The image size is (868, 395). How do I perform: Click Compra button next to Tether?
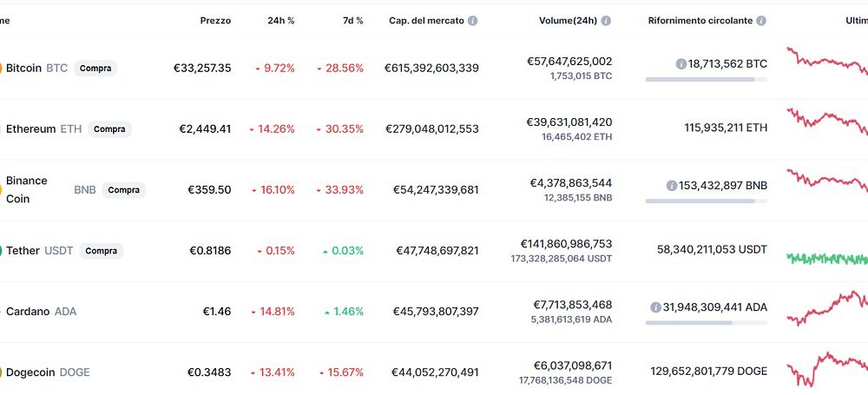click(x=101, y=251)
